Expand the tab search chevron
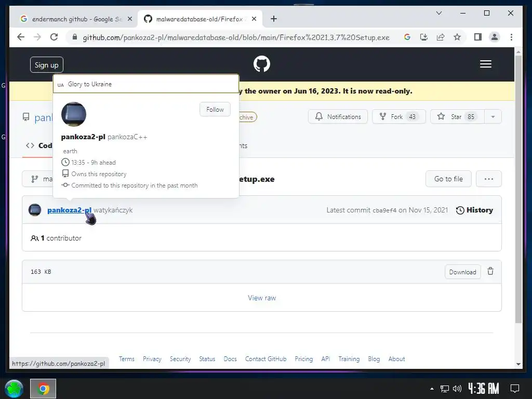532x399 pixels. point(438,13)
